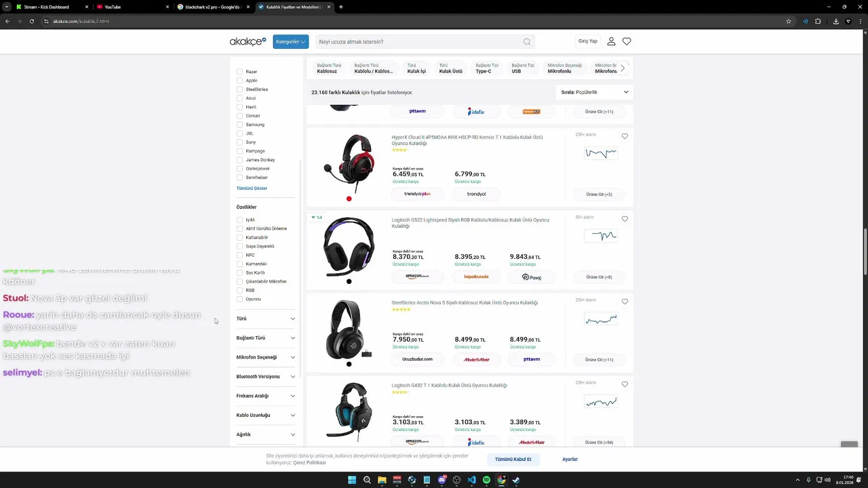Favorite the SteelSeries Arctis Nova 5
The width and height of the screenshot is (868, 488).
(x=625, y=302)
